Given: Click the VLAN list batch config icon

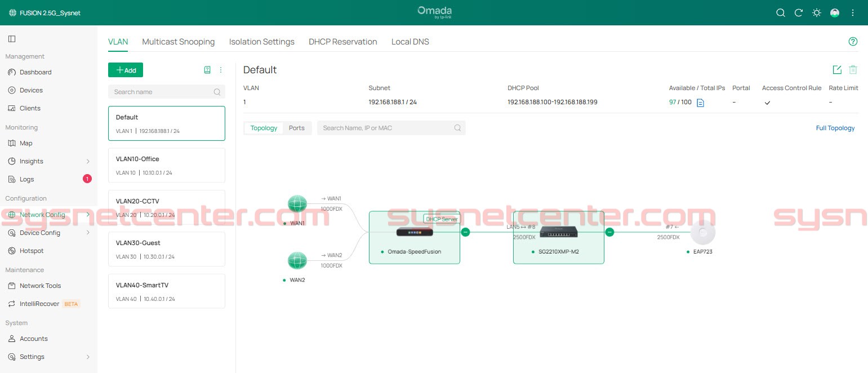Looking at the screenshot, I should (x=207, y=70).
